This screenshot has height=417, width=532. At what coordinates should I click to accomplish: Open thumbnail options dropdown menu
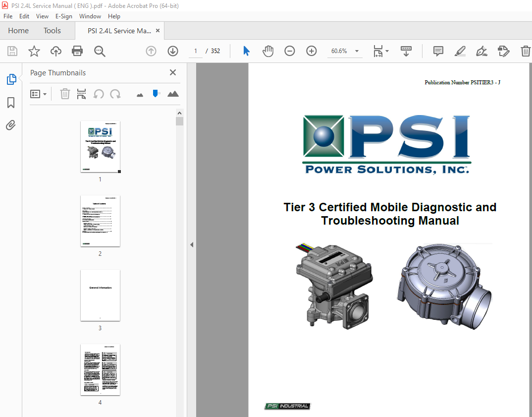tap(38, 94)
